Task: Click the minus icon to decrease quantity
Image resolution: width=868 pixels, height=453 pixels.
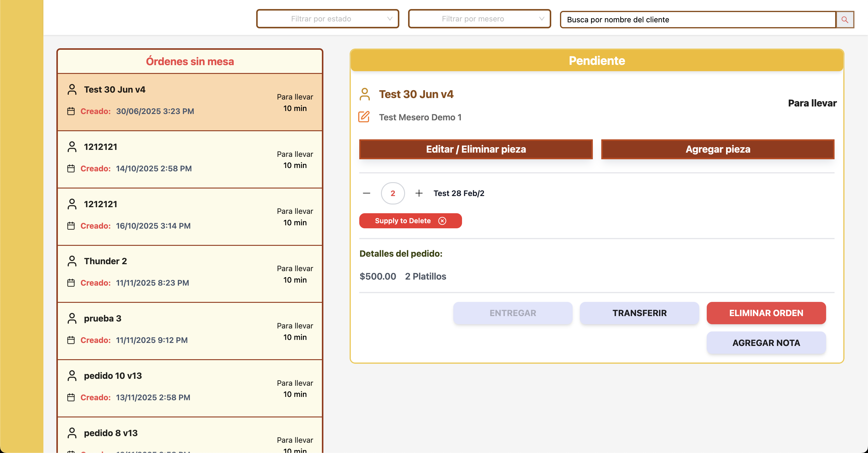Action: [366, 193]
